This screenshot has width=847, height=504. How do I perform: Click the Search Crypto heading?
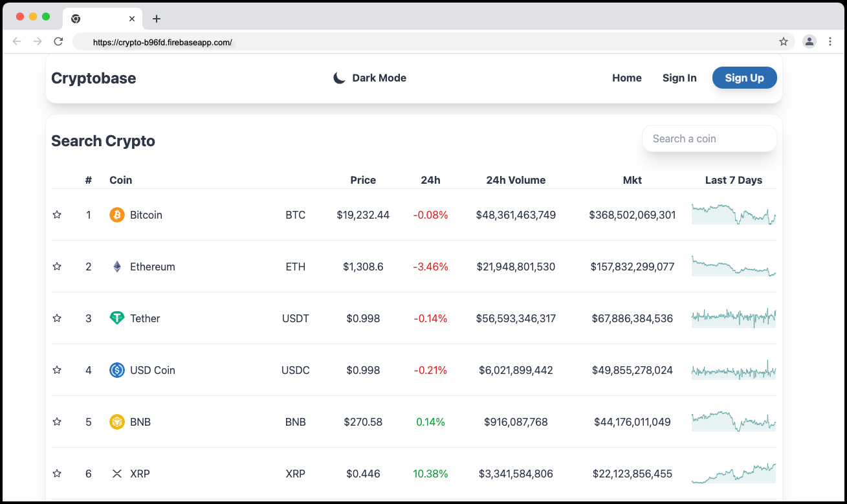[103, 141]
